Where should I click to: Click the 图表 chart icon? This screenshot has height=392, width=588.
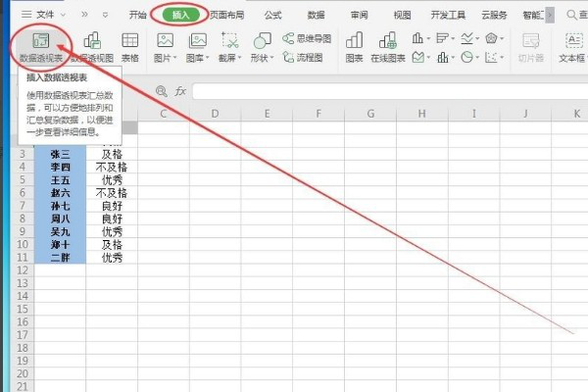tap(354, 40)
